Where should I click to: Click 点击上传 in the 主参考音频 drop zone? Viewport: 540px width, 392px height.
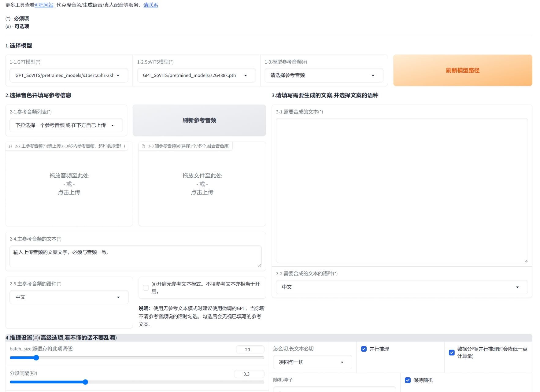click(x=68, y=192)
